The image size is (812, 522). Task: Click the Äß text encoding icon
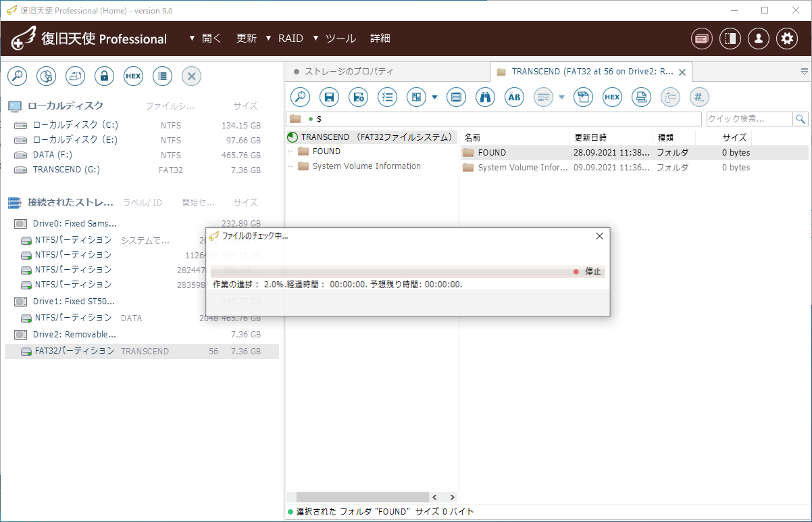pyautogui.click(x=515, y=97)
